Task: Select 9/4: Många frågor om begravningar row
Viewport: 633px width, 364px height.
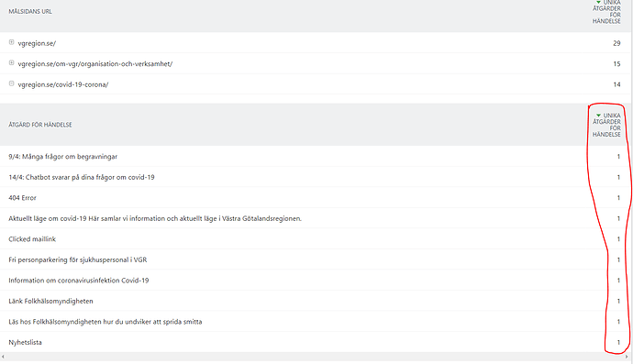Action: [x=316, y=157]
